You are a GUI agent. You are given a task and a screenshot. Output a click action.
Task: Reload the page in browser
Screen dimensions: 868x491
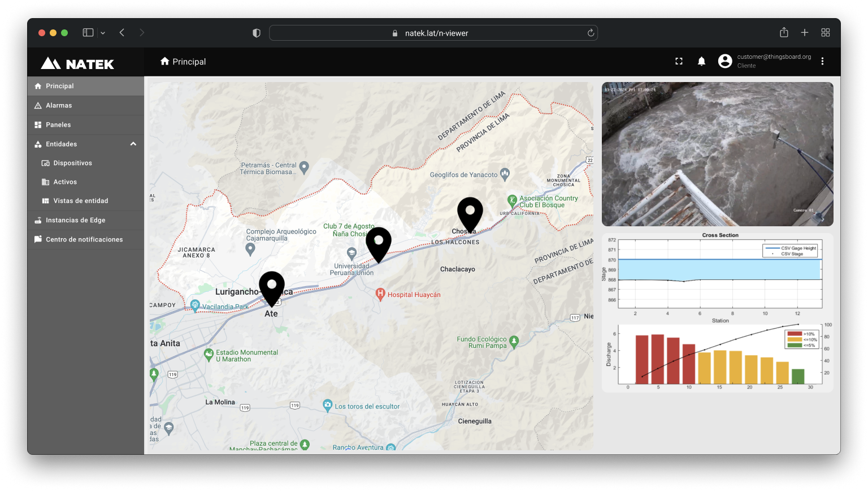[x=591, y=33]
